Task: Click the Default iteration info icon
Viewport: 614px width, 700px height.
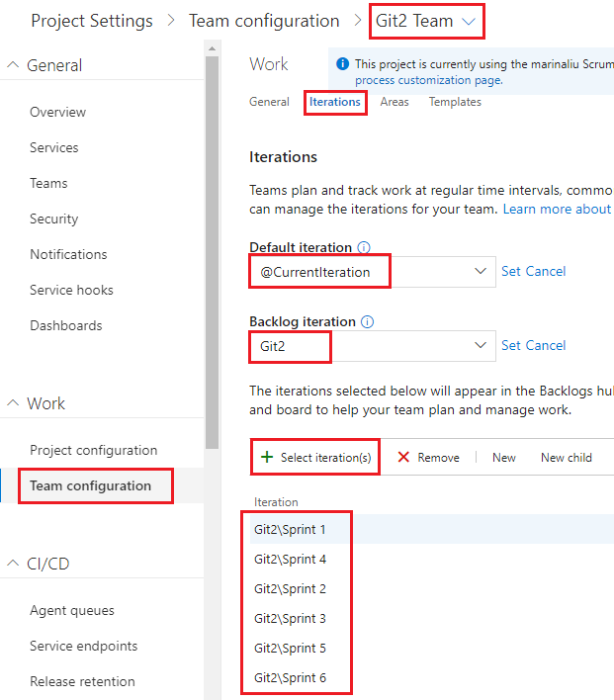Action: coord(364,247)
